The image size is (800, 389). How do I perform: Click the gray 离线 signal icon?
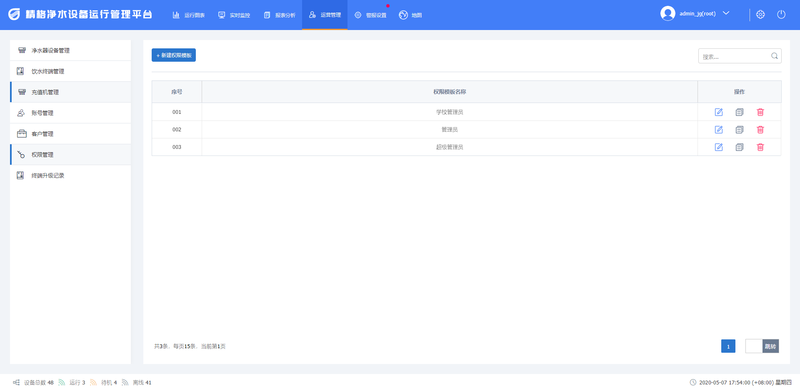[x=125, y=382]
